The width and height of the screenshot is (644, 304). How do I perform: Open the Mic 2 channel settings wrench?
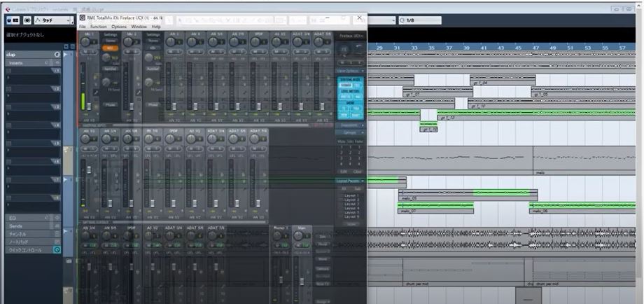pyautogui.click(x=139, y=93)
